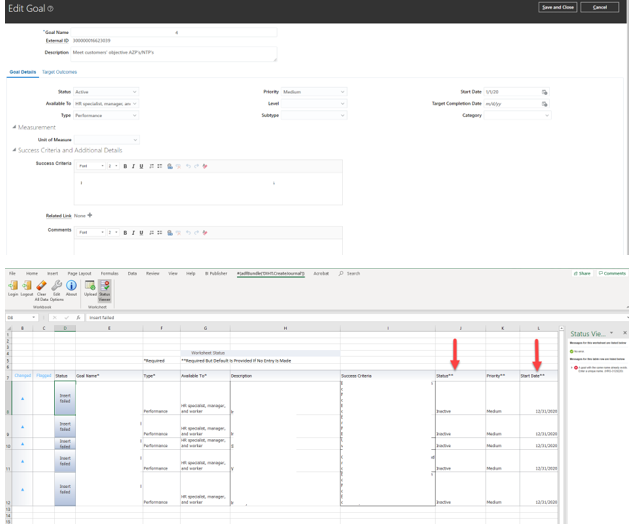This screenshot has width=629, height=530.
Task: Open Edit Options wrench icon
Action: click(x=57, y=286)
